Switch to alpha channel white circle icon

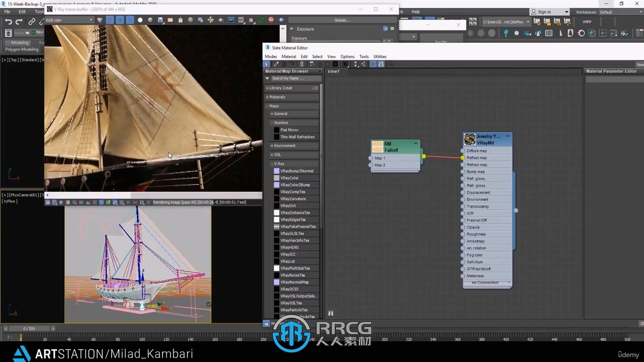point(140,20)
